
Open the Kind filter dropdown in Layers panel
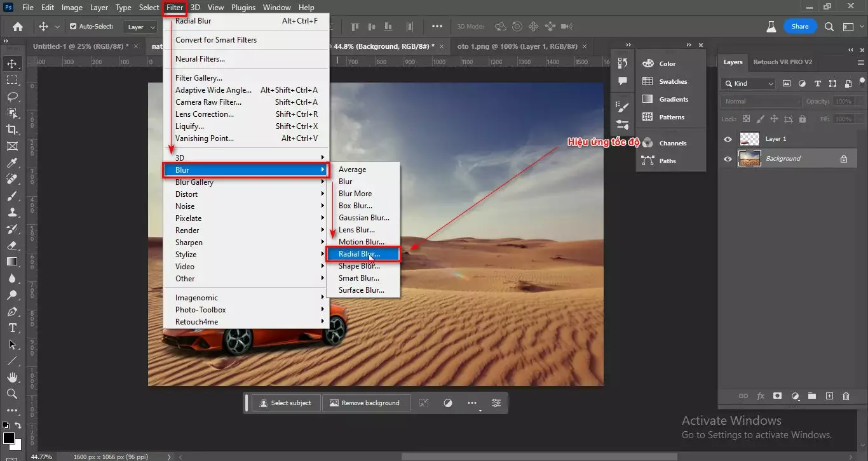coord(747,83)
